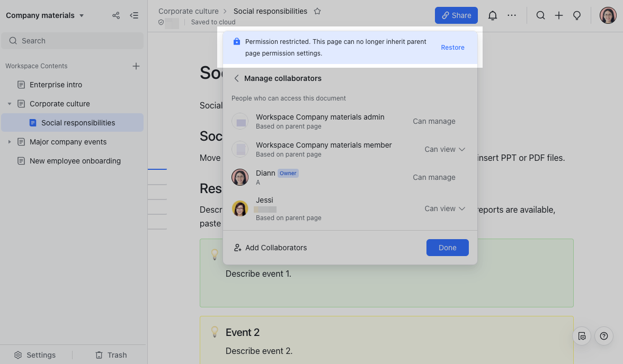Collapse the Corporate culture tree item
This screenshot has width=623, height=364.
[x=10, y=104]
